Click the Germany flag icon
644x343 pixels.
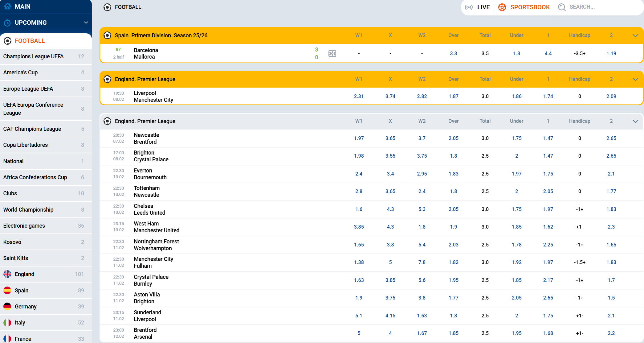click(7, 306)
